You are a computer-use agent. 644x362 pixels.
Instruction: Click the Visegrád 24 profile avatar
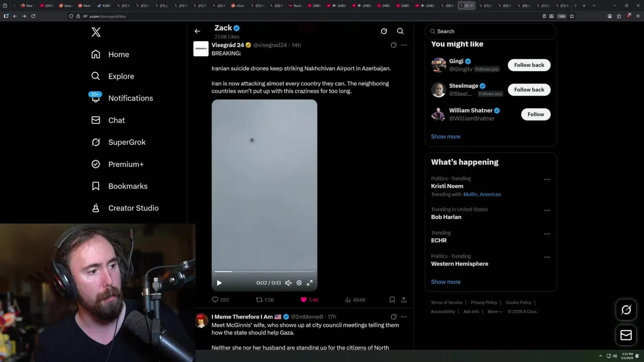pyautogui.click(x=201, y=49)
